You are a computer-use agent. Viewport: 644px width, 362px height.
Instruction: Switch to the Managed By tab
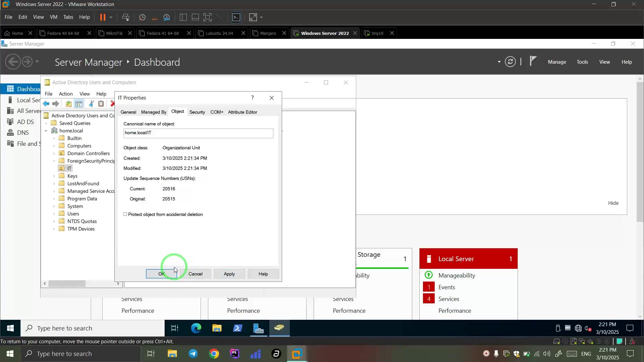coord(154,112)
